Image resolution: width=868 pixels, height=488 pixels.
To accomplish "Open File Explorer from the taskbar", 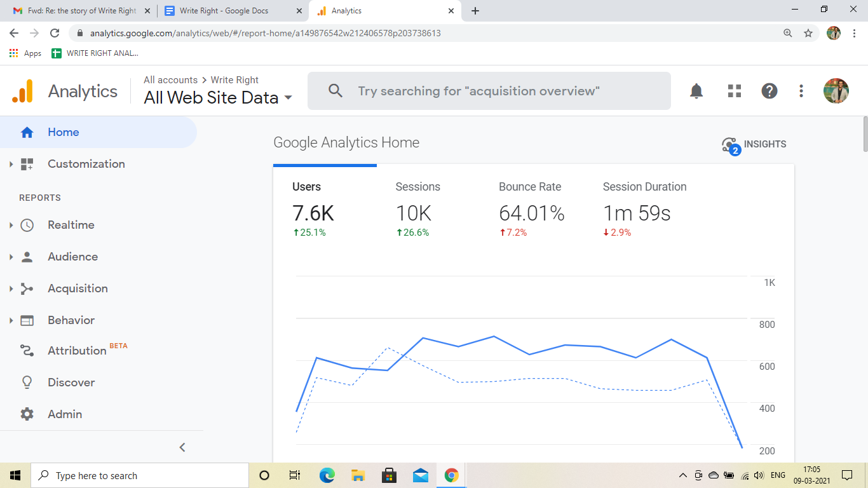I will click(x=358, y=475).
